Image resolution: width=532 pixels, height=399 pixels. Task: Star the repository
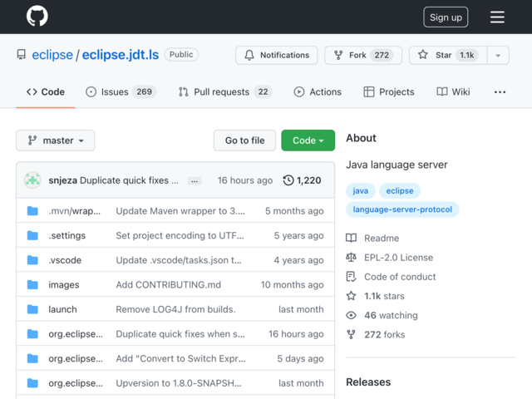point(448,55)
